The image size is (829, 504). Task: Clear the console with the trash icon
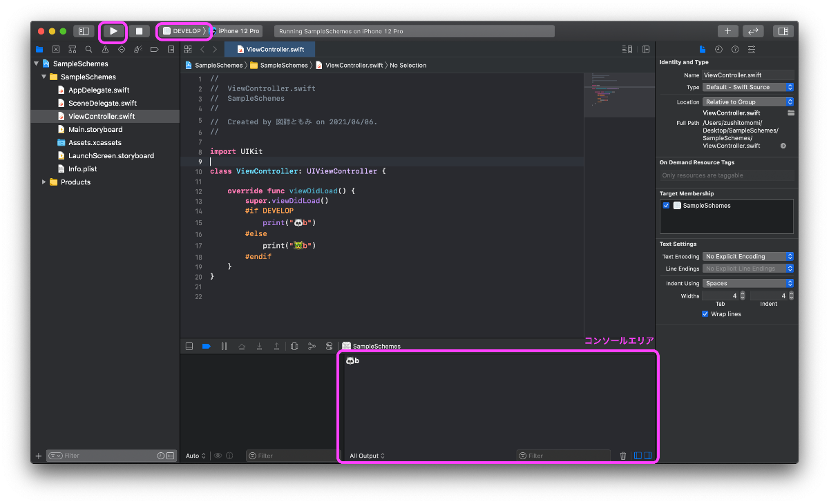[x=623, y=456]
